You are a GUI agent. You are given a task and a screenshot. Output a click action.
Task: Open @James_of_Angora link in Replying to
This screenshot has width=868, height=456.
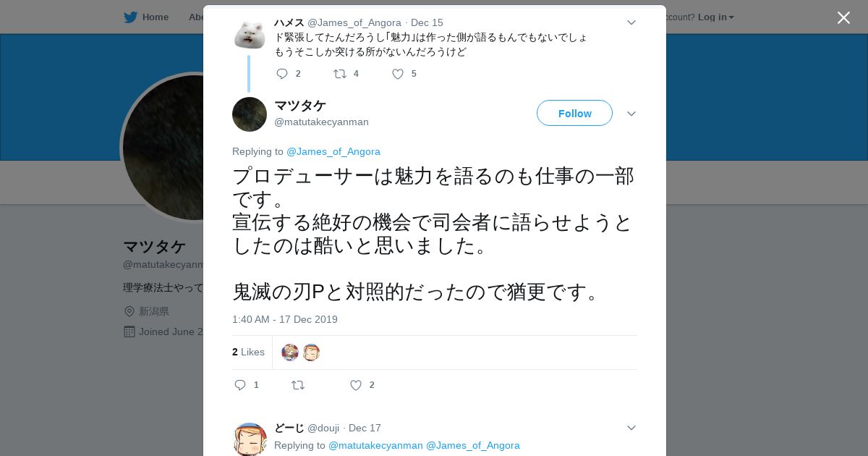333,151
